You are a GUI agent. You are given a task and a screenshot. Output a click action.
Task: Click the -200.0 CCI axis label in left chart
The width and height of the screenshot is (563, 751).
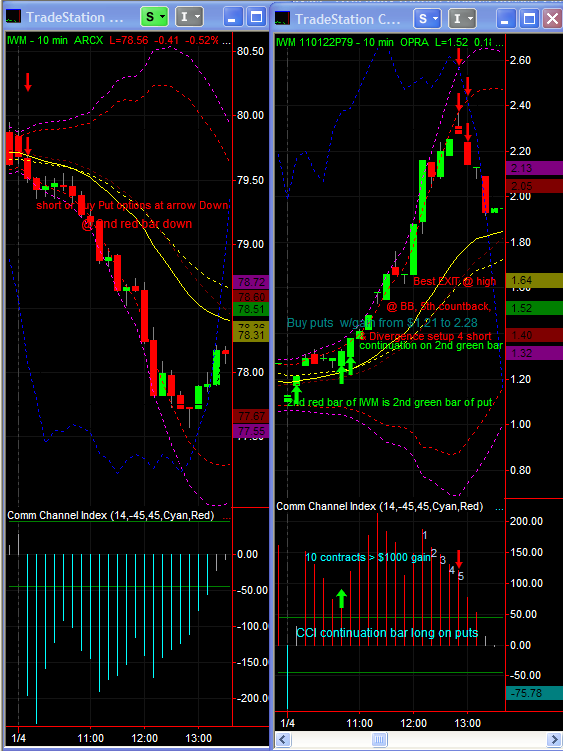[252, 698]
